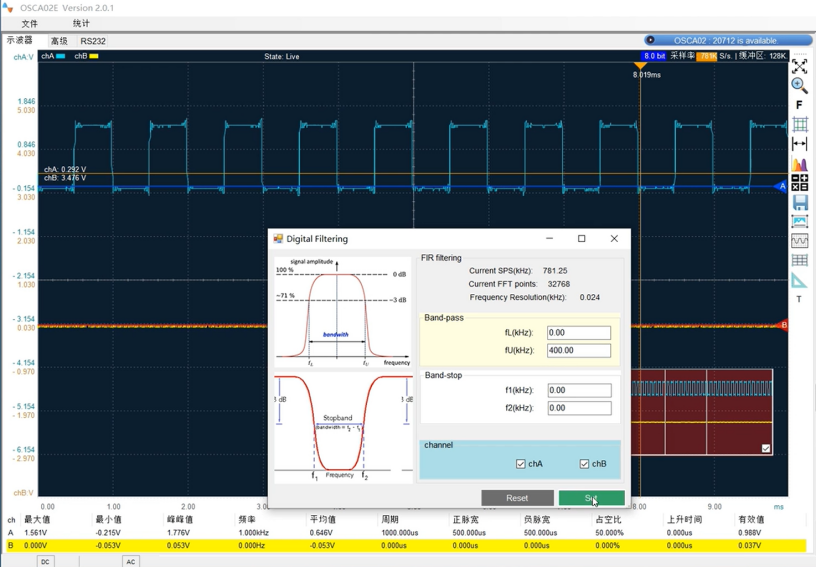Click the F icon in right toolbar
The width and height of the screenshot is (816, 567).
pyautogui.click(x=799, y=105)
